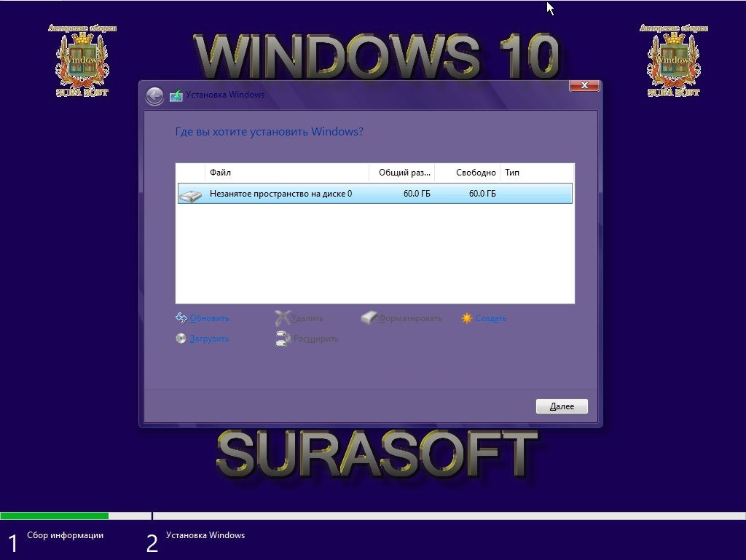
Task: Close the Установка Windows dialog
Action: (585, 85)
